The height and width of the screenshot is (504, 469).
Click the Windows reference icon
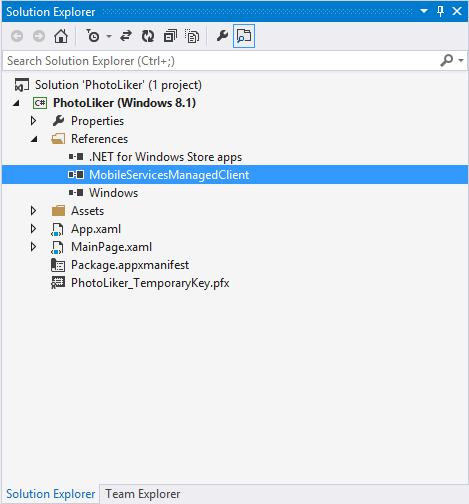76,193
